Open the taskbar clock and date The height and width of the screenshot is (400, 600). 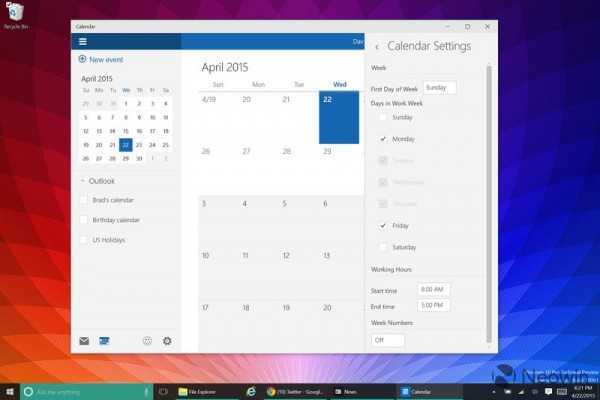[x=583, y=392]
